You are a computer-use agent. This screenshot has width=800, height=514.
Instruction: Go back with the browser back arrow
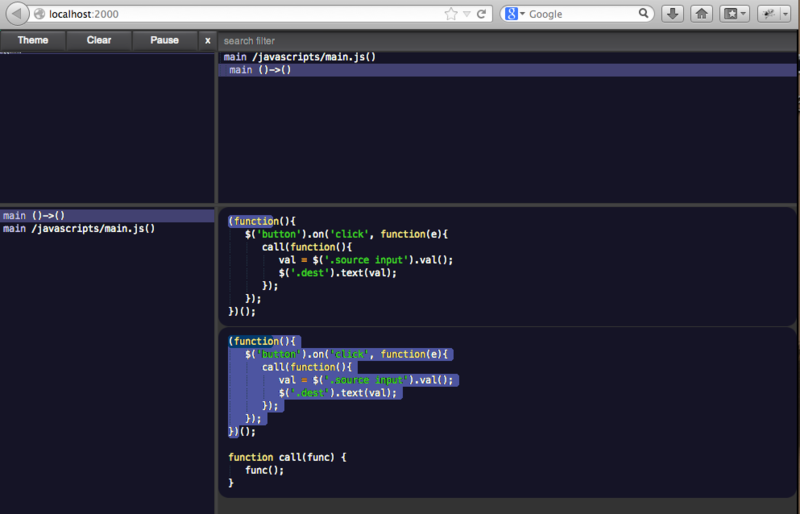(17, 14)
